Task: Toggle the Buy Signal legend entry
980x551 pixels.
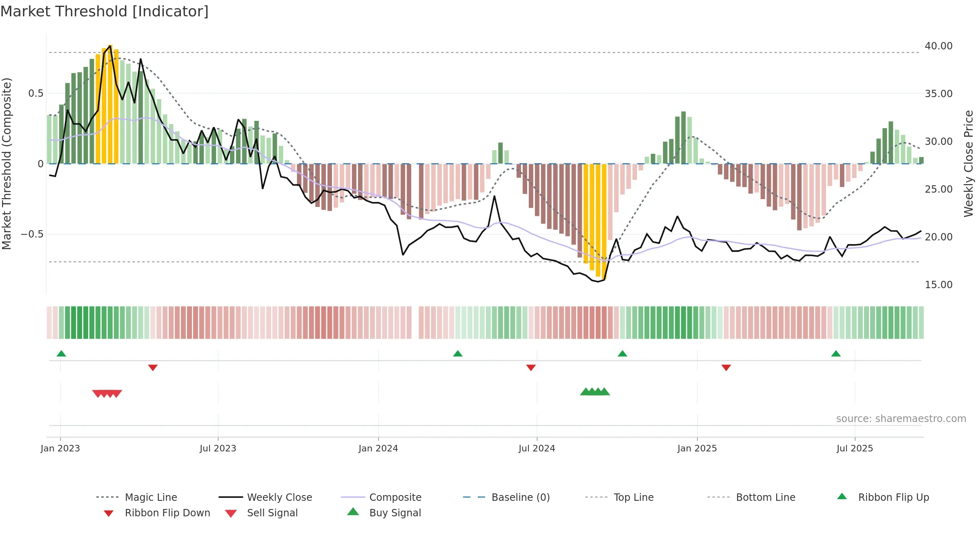Action: [384, 513]
